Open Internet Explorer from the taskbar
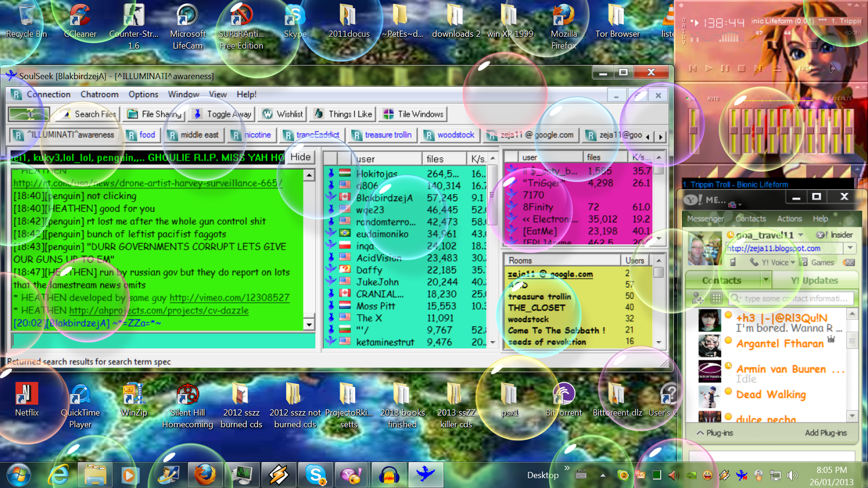Screen dimensions: 868x488 (59, 475)
